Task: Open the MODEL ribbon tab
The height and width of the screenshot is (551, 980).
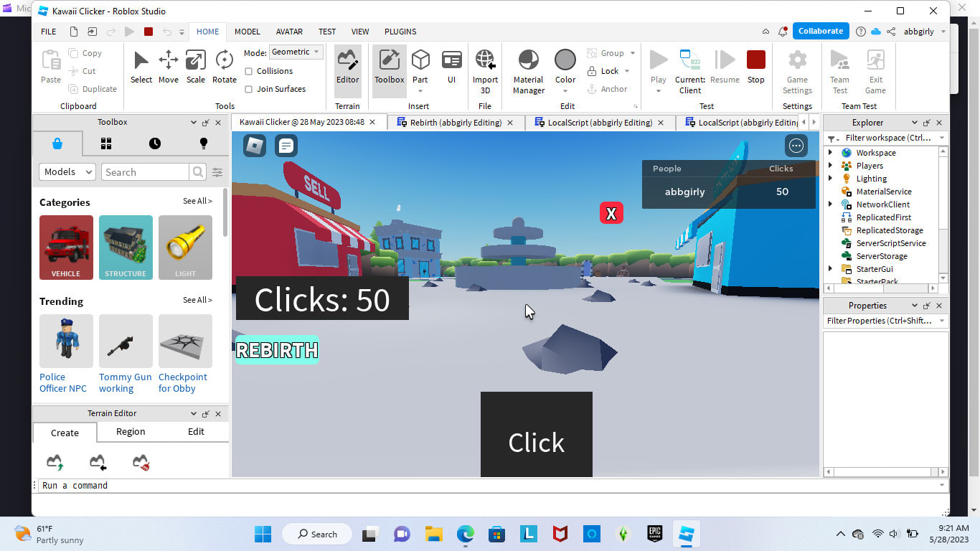Action: [x=248, y=32]
